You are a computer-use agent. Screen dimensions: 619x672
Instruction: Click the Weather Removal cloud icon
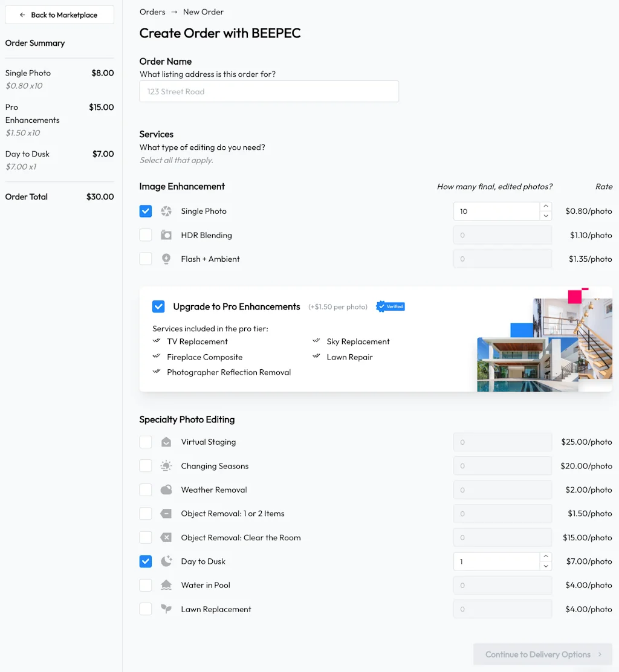(166, 490)
